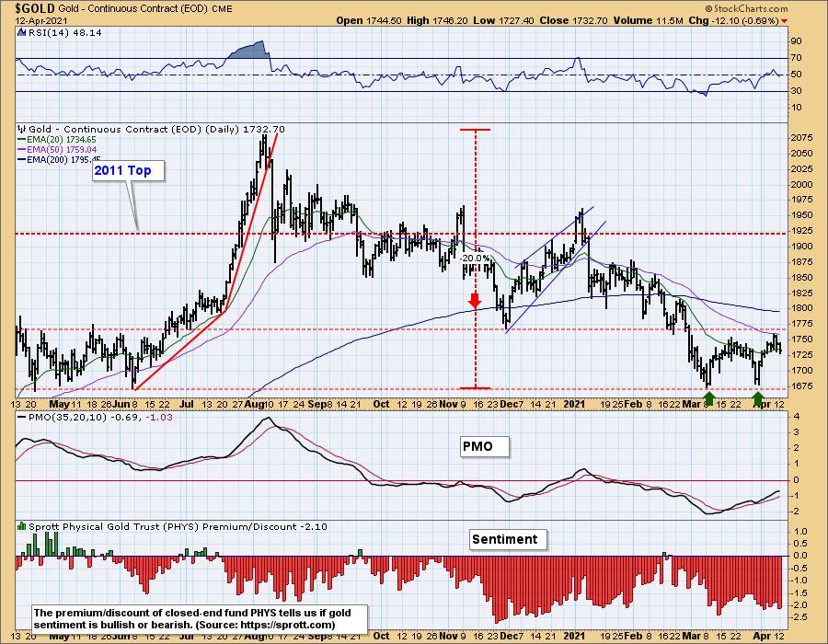Click the RSI(14) indicator legend icon
This screenshot has width=828, height=644.
tap(22, 32)
